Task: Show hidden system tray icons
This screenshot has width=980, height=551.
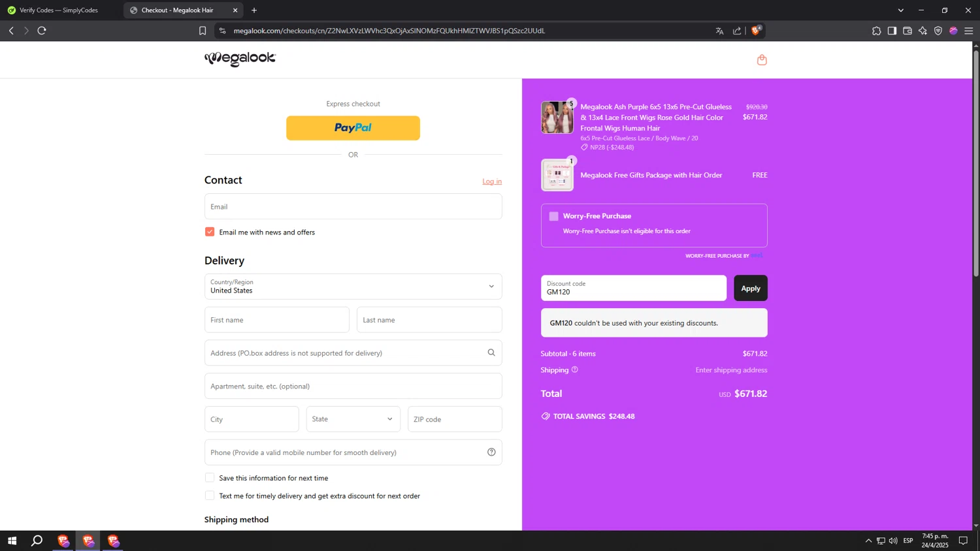Action: (868, 541)
